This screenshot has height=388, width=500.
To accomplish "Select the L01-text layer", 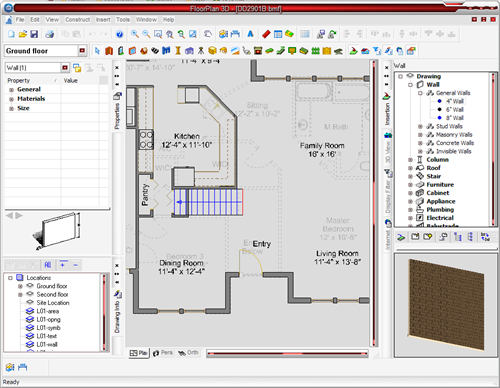I will click(47, 336).
